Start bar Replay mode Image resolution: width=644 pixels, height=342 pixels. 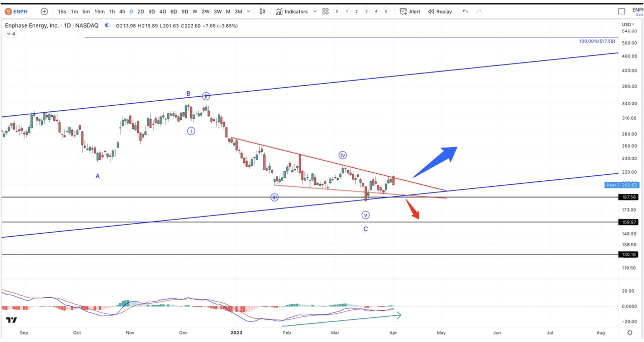(440, 11)
